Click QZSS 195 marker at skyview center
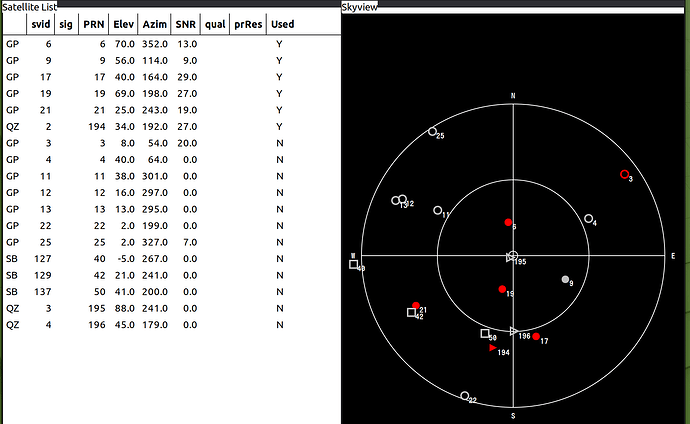This screenshot has height=424, width=690. (x=512, y=256)
